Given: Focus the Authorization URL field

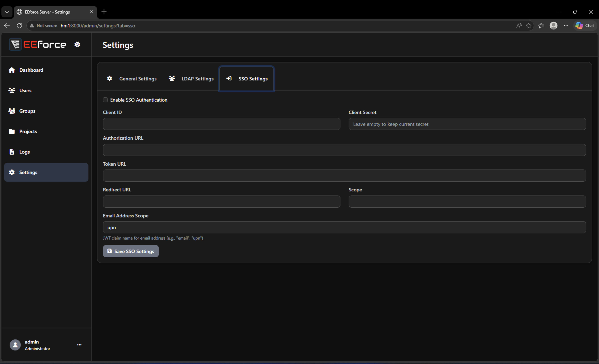Looking at the screenshot, I should pos(344,150).
